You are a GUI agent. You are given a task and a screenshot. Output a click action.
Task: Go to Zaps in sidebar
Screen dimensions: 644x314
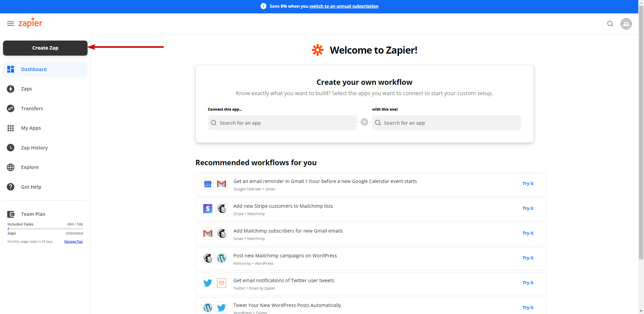tap(45, 89)
